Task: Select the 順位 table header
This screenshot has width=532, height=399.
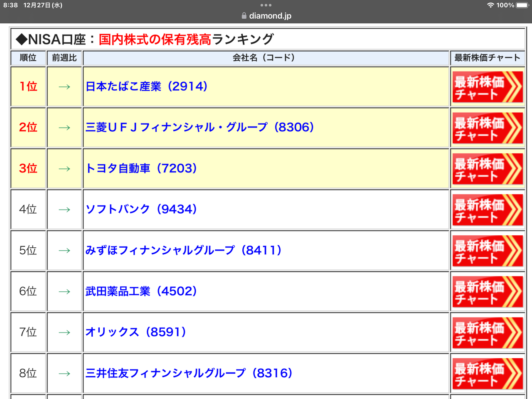Action: pos(28,58)
